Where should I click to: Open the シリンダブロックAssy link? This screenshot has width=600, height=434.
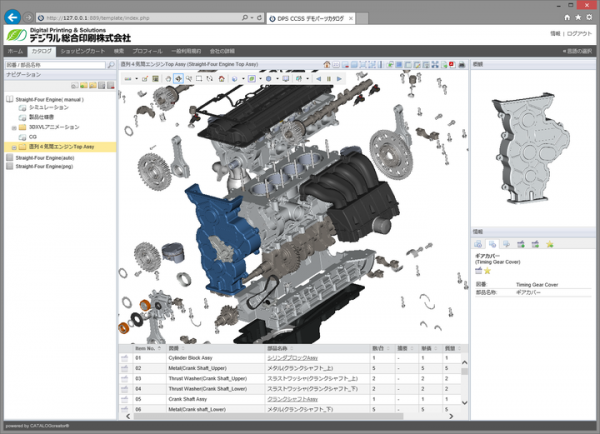[x=292, y=358]
